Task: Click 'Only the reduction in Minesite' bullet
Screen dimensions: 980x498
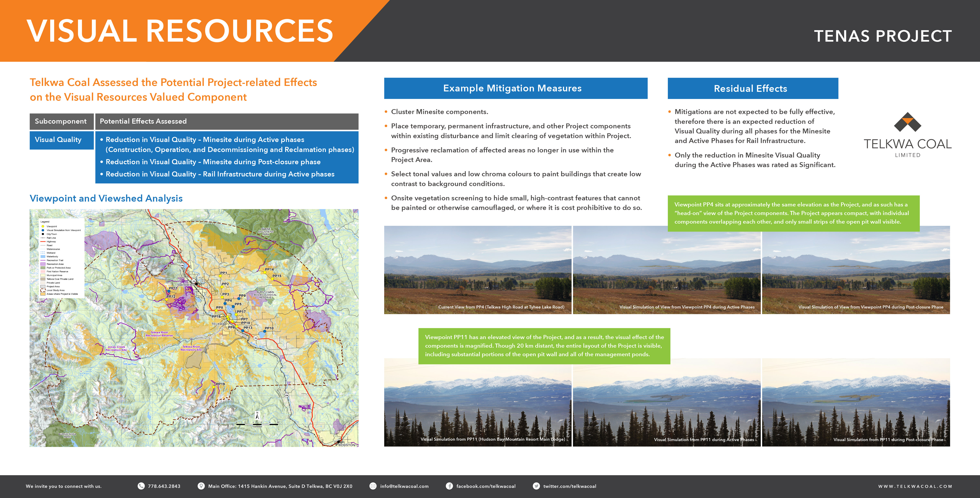Action: point(755,160)
